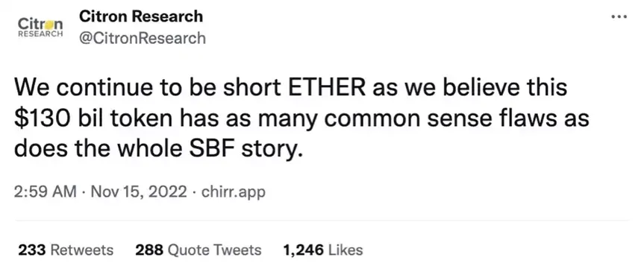View the 233 Retweets list
Viewport: 644px width, 272px height.
(66, 250)
